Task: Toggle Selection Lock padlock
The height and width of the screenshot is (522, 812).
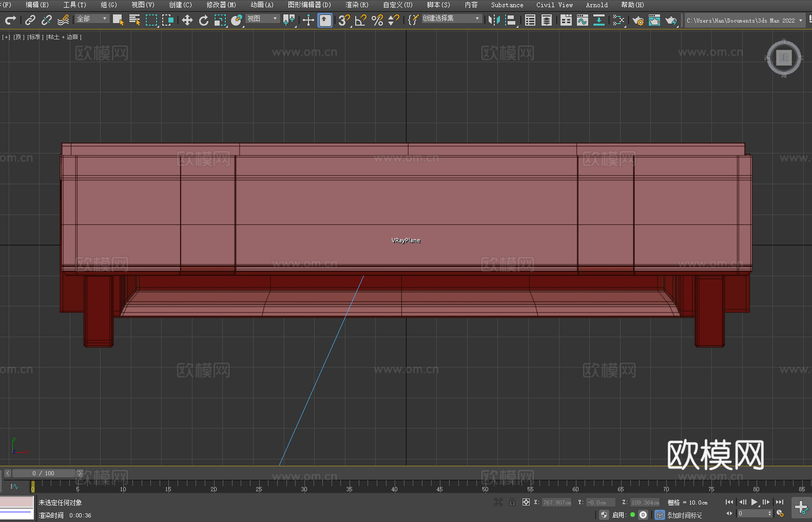Action: point(512,502)
